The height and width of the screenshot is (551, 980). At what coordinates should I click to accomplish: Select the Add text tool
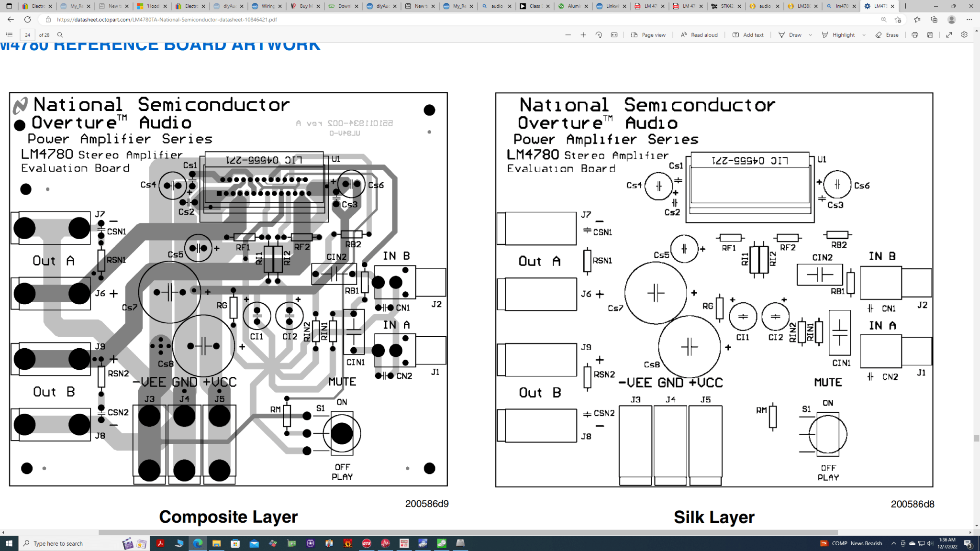click(x=748, y=35)
